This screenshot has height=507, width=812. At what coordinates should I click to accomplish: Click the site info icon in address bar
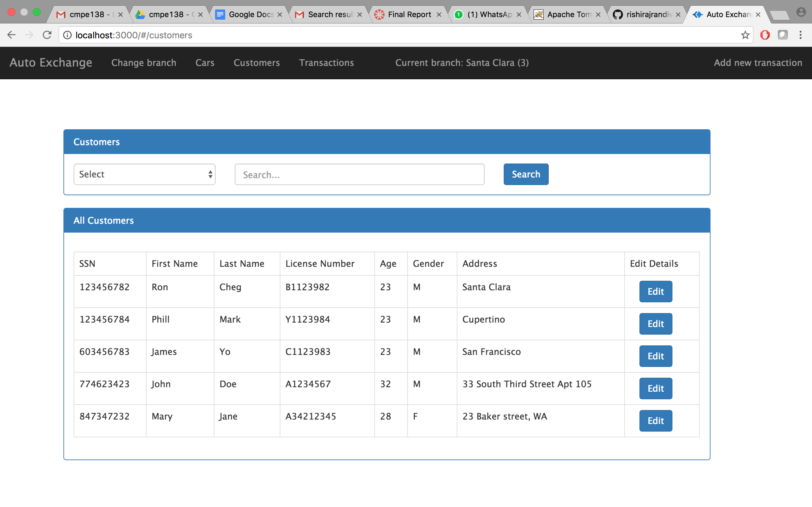pyautogui.click(x=68, y=35)
